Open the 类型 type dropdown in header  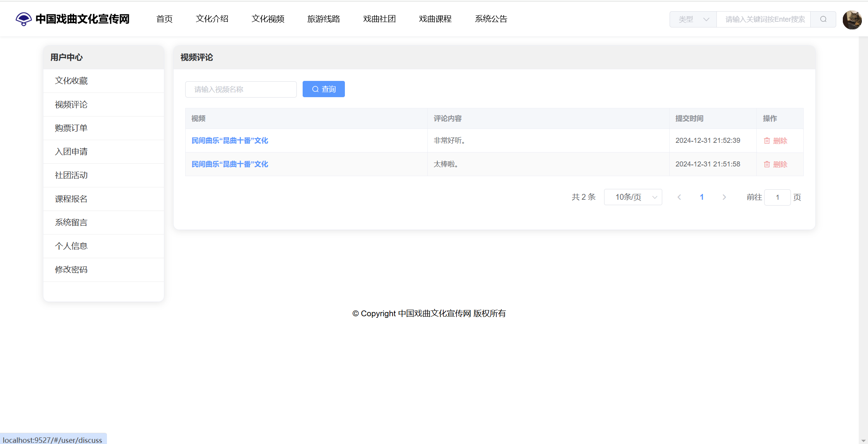(693, 19)
